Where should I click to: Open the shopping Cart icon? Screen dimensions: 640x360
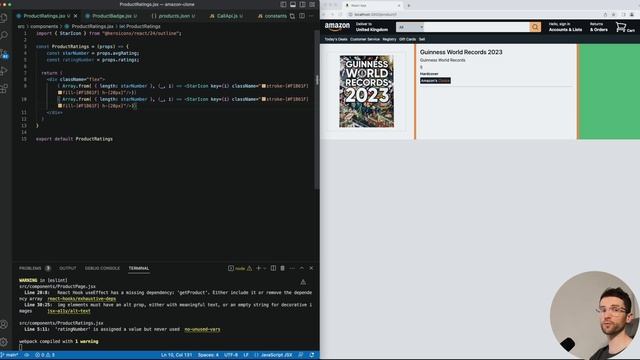624,27
